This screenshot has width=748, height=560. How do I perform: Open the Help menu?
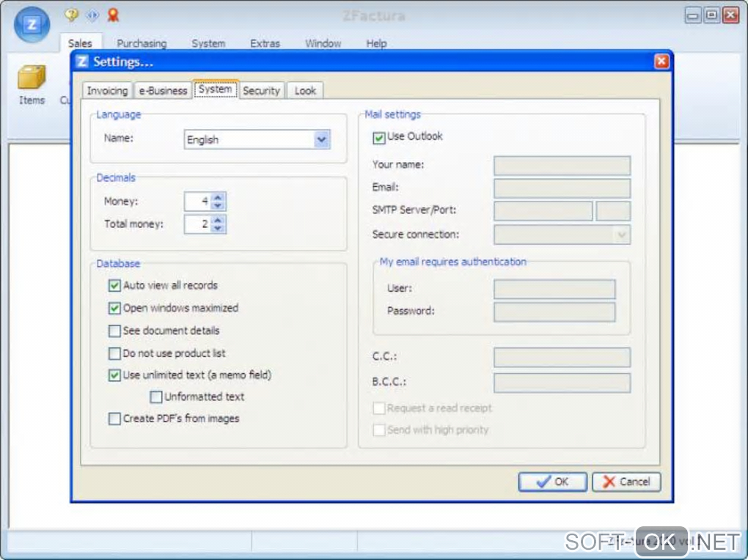coord(376,43)
